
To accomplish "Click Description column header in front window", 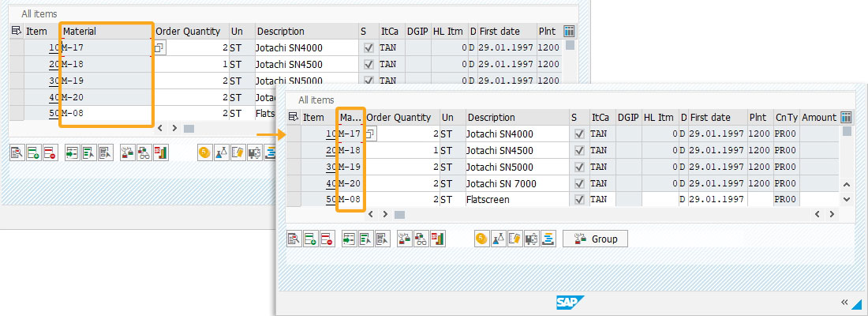I will 517,118.
